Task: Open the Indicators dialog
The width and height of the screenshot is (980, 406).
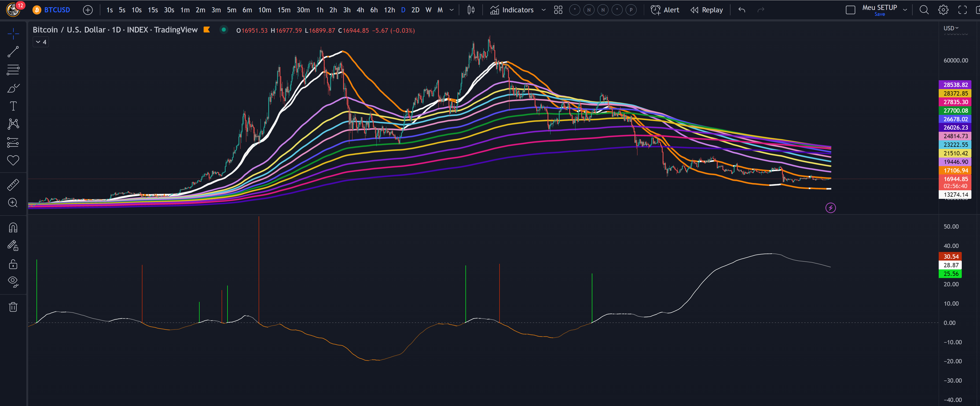Action: (x=512, y=10)
